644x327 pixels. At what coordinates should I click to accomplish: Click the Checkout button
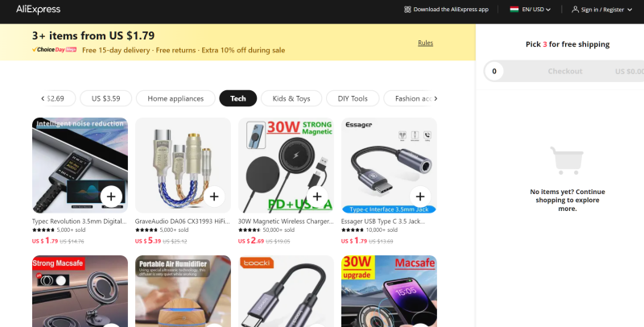click(565, 71)
